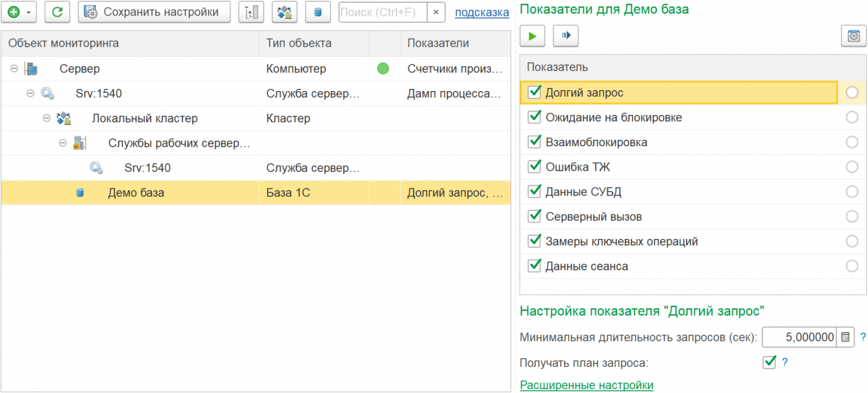Open the green plus add dropdown
Image resolution: width=868 pixels, height=393 pixels.
click(x=18, y=12)
